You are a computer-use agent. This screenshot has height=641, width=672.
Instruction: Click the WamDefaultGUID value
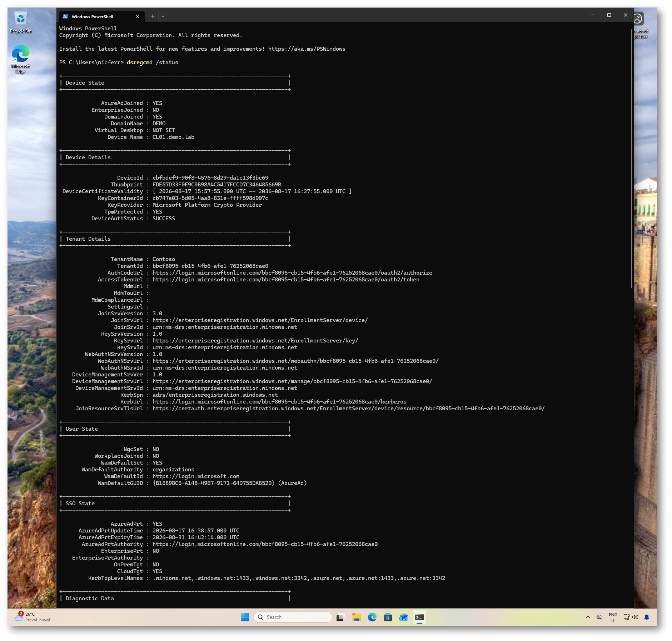coord(230,483)
